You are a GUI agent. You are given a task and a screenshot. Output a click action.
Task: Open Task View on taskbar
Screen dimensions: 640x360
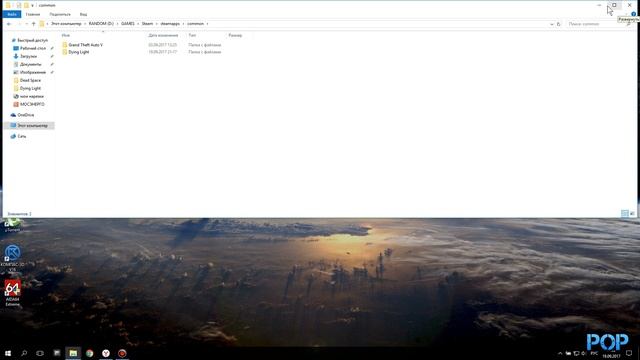(40, 353)
